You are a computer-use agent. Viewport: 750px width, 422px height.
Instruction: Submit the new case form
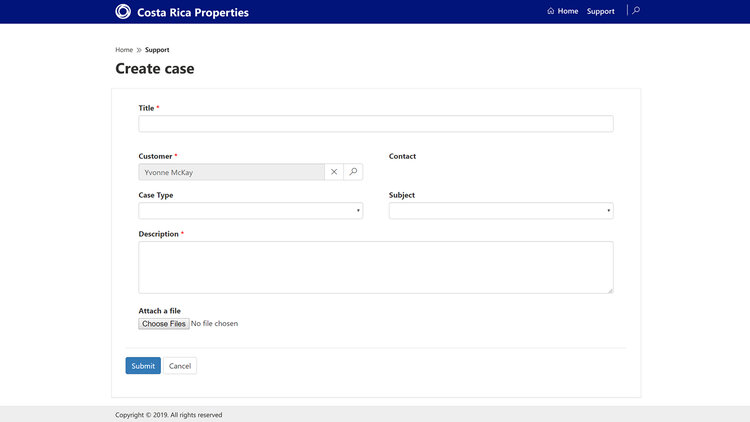pyautogui.click(x=143, y=366)
